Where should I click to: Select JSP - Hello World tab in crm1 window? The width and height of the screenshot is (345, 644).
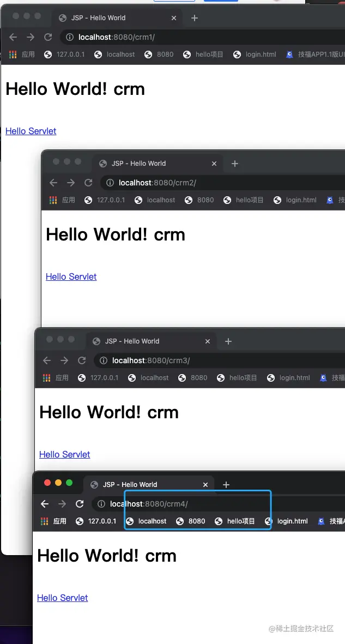point(117,18)
